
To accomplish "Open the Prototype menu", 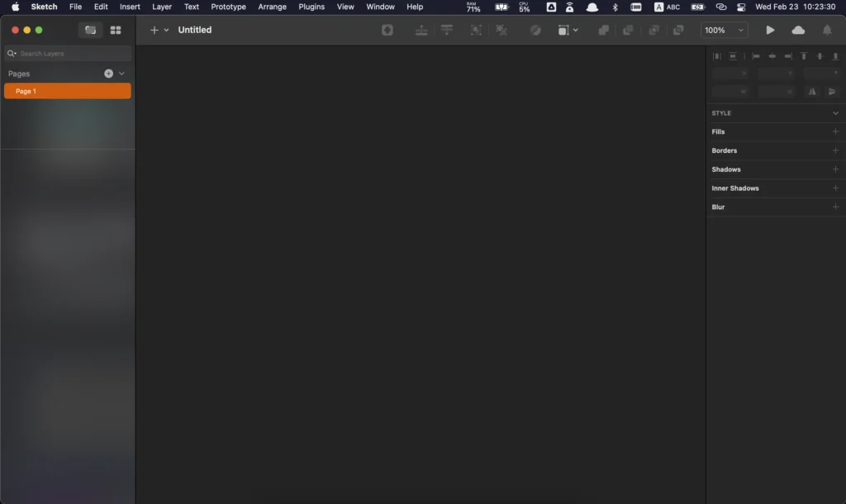I will click(x=228, y=7).
